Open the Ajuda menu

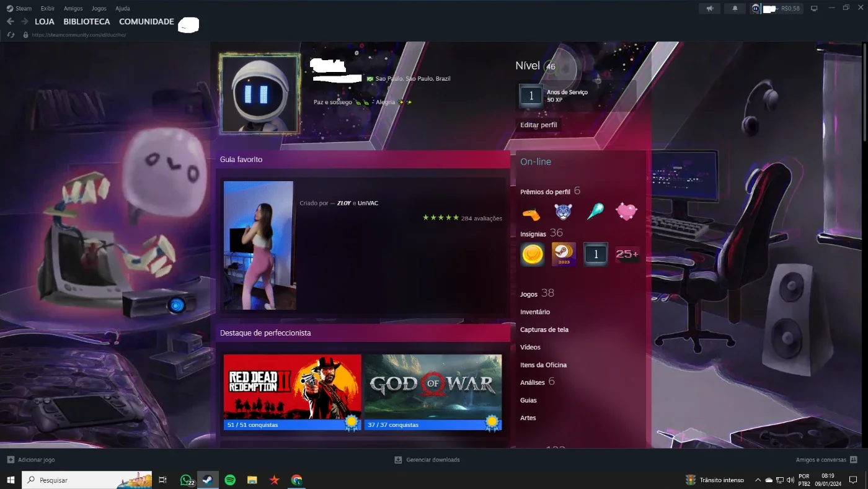tap(123, 9)
